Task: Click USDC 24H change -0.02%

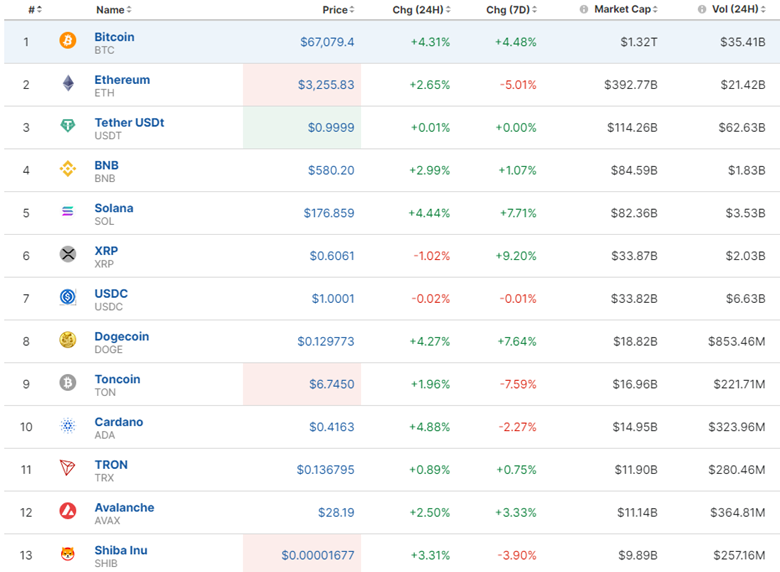Action: click(431, 298)
